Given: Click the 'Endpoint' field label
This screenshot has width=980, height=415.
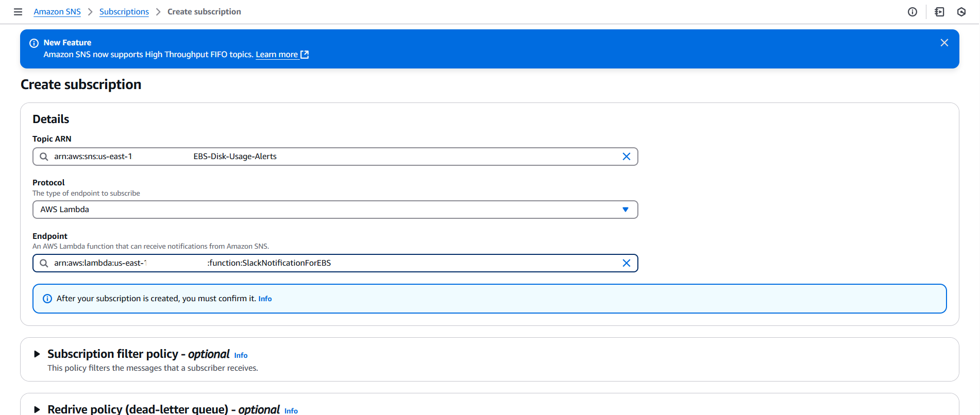Looking at the screenshot, I should 50,236.
